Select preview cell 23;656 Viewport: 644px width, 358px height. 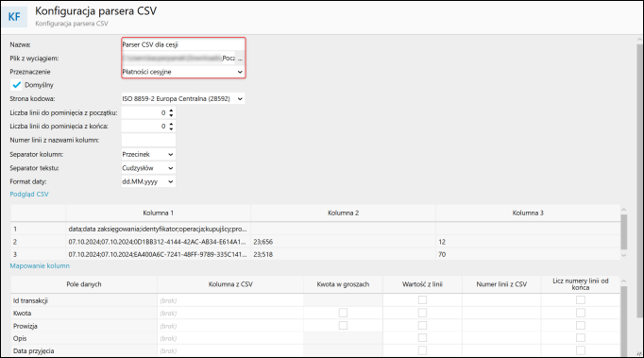pyautogui.click(x=344, y=242)
